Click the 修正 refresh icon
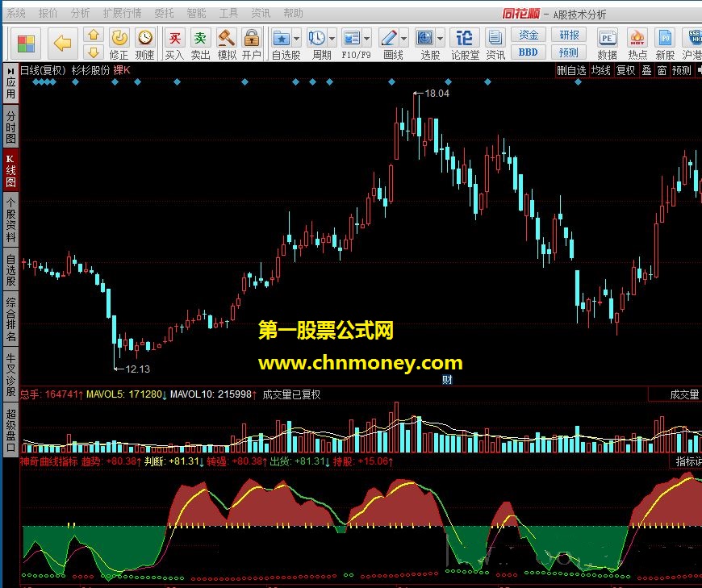The height and width of the screenshot is (588, 702). click(x=119, y=38)
